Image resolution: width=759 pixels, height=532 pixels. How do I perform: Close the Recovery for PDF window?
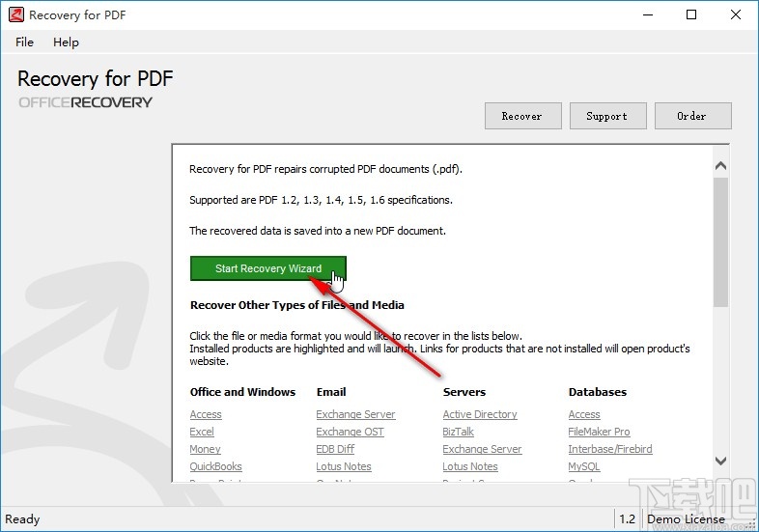tap(736, 14)
